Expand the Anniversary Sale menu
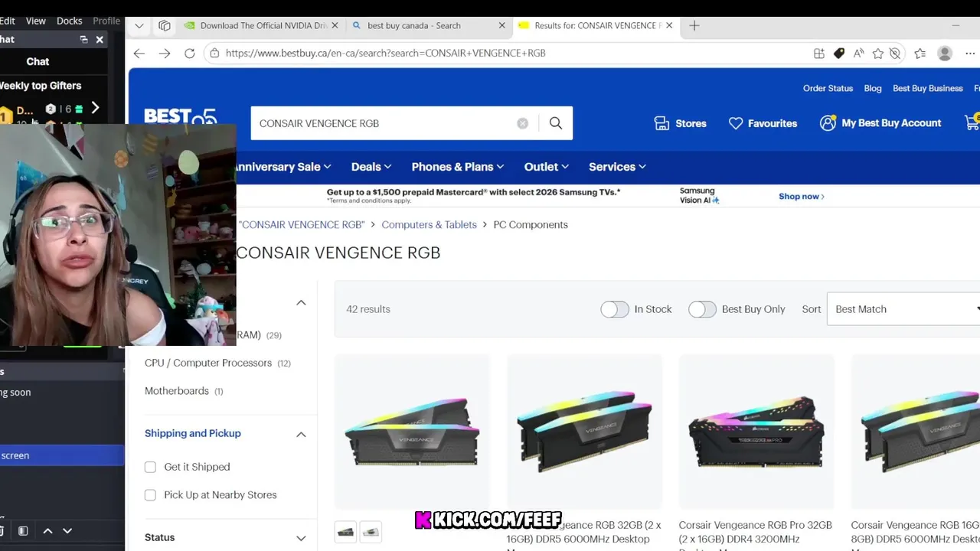The height and width of the screenshot is (551, 980). tap(282, 167)
